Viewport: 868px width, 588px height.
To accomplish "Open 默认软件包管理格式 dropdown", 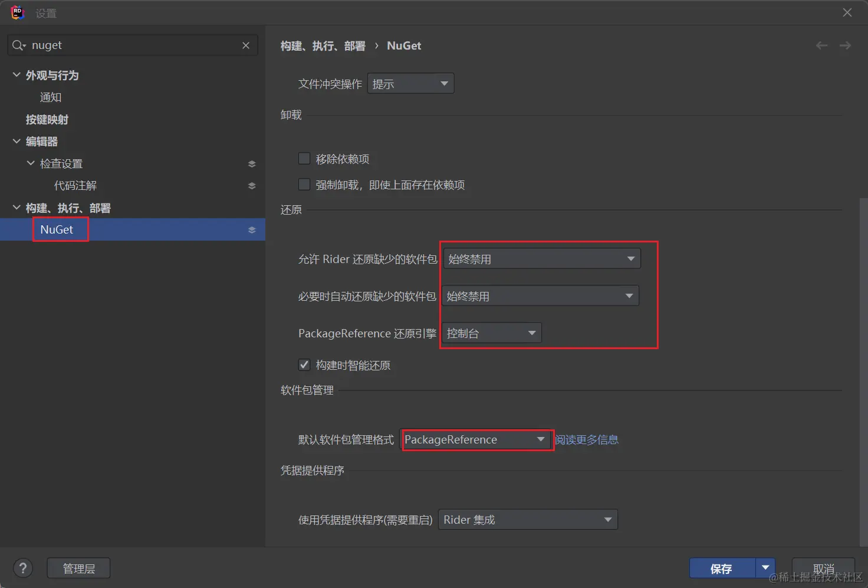I will pyautogui.click(x=475, y=439).
